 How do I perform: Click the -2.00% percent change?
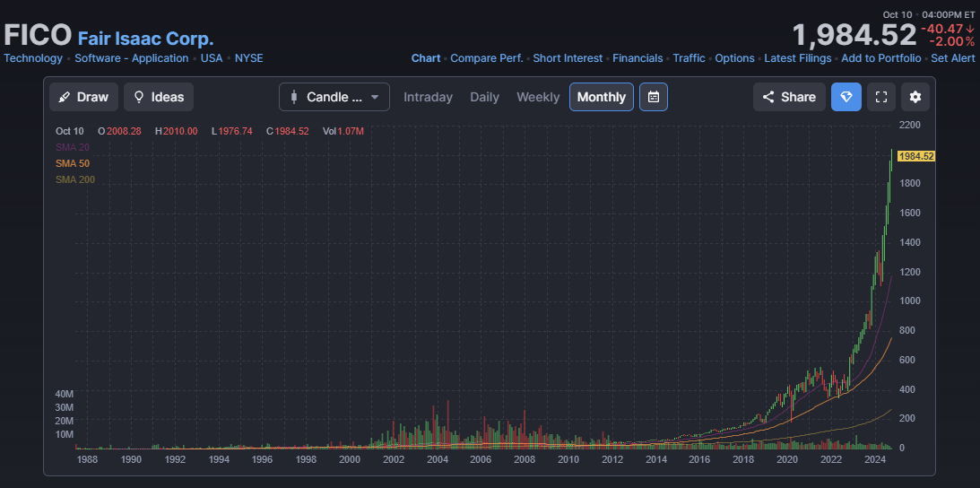[x=952, y=41]
